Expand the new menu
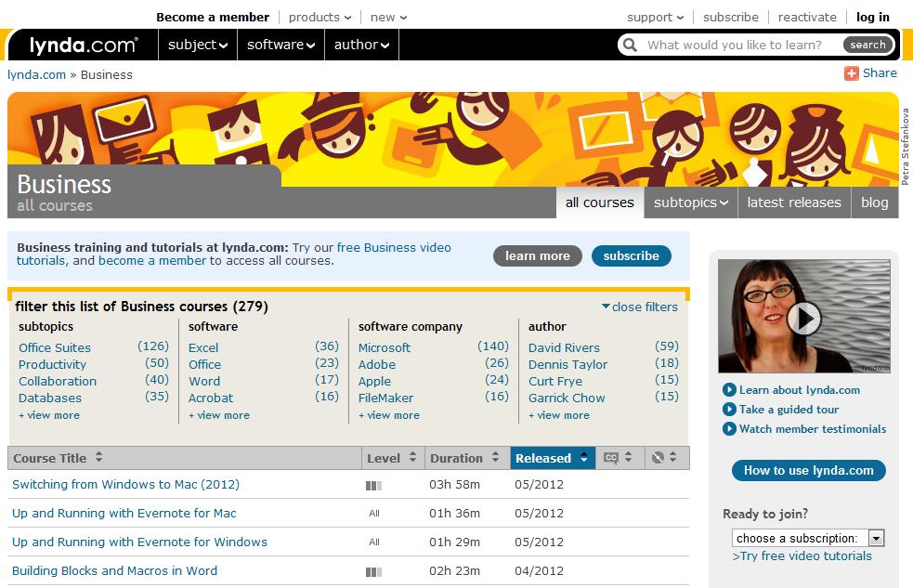Screen dimensions: 913x588 (x=388, y=18)
